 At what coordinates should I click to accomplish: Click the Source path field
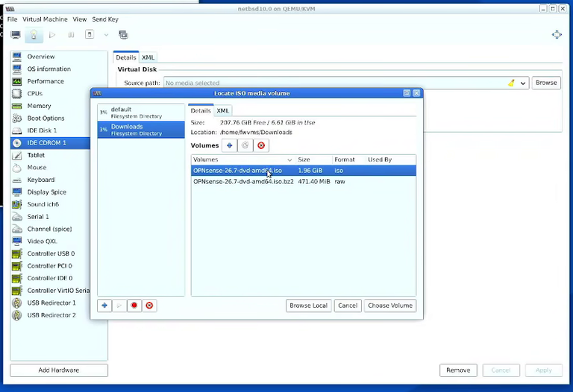tap(334, 83)
